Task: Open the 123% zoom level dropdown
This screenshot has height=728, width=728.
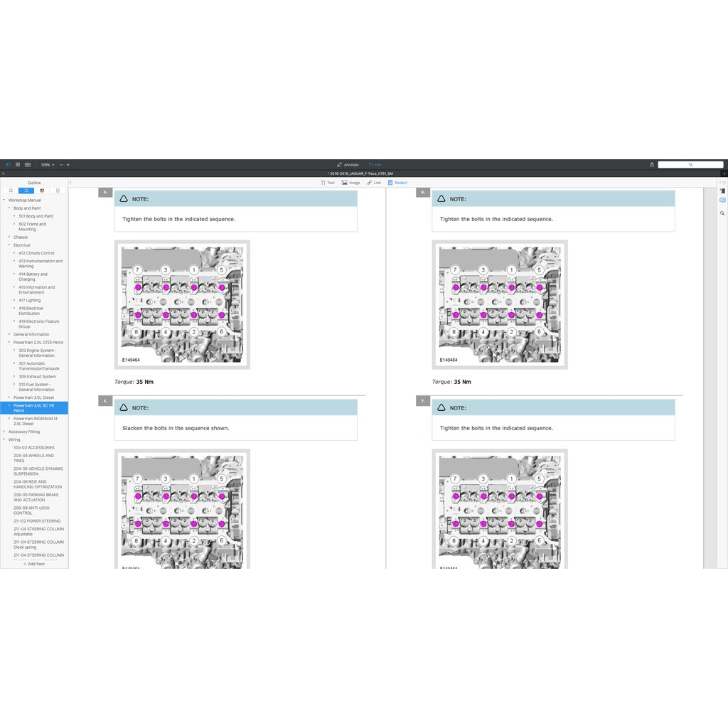Action: tap(47, 164)
